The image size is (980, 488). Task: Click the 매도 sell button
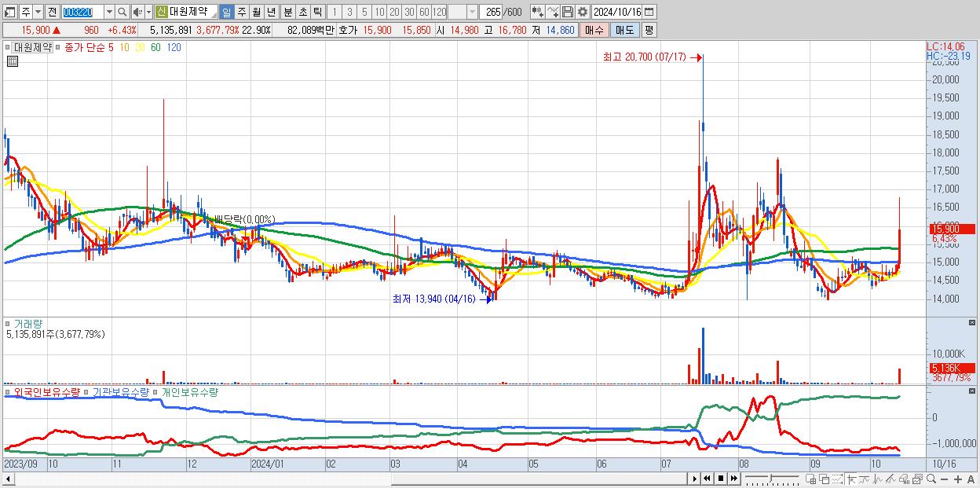coord(624,30)
